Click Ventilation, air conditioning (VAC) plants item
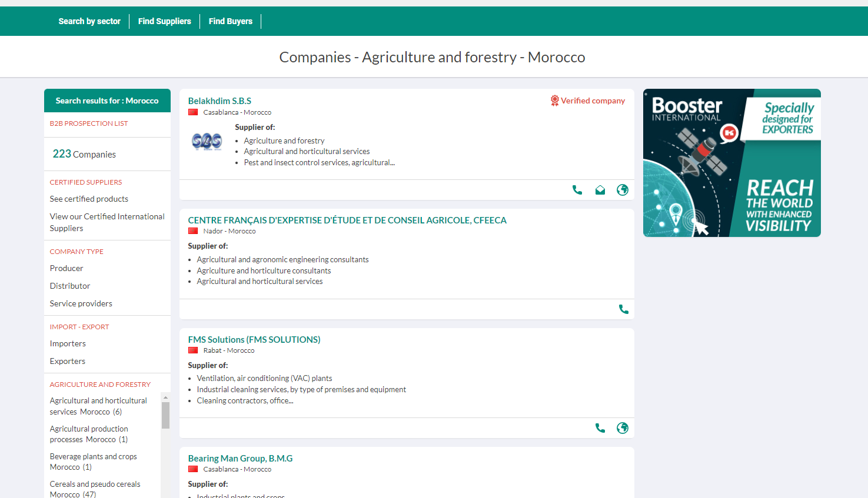 click(x=265, y=378)
